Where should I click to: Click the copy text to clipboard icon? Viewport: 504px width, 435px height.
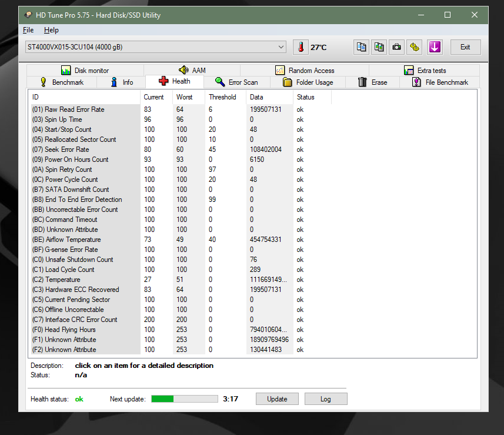point(361,47)
